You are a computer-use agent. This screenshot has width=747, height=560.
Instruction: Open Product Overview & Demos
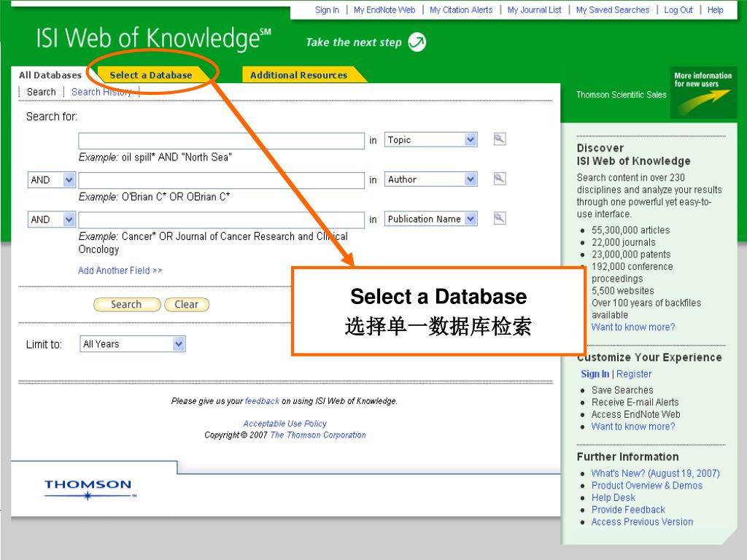[x=647, y=485]
